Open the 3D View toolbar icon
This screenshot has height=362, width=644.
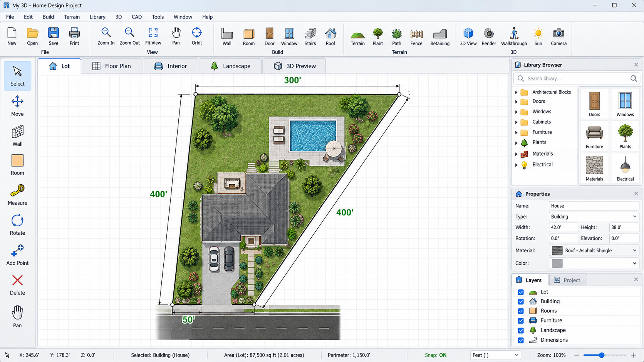tap(468, 37)
